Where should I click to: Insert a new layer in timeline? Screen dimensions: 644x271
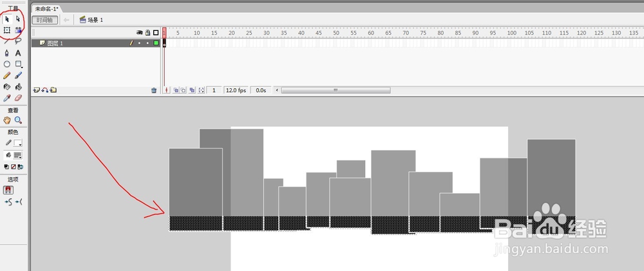tap(36, 90)
